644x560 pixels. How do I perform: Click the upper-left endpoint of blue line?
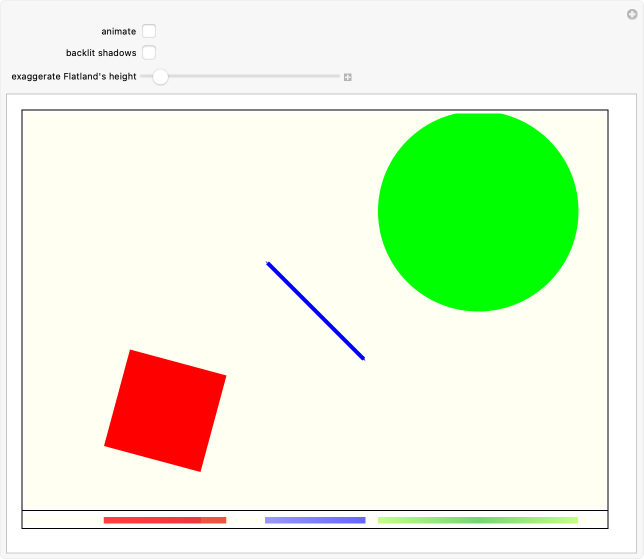coord(268,263)
